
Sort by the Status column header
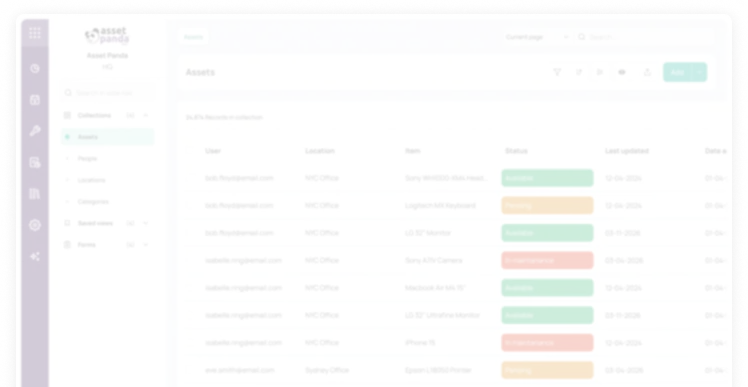(x=517, y=151)
